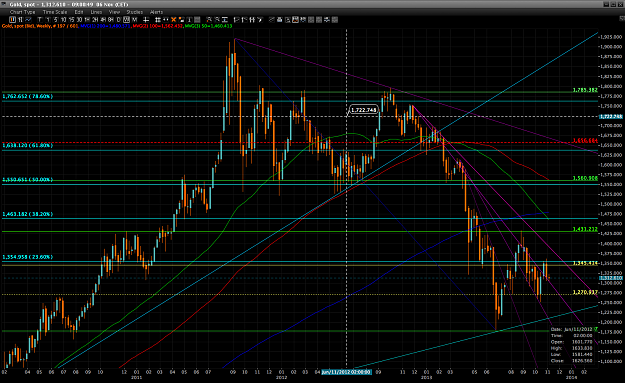This screenshot has width=625, height=383.
Task: Click the green MVG 50 legend entry
Action: pyautogui.click(x=208, y=26)
